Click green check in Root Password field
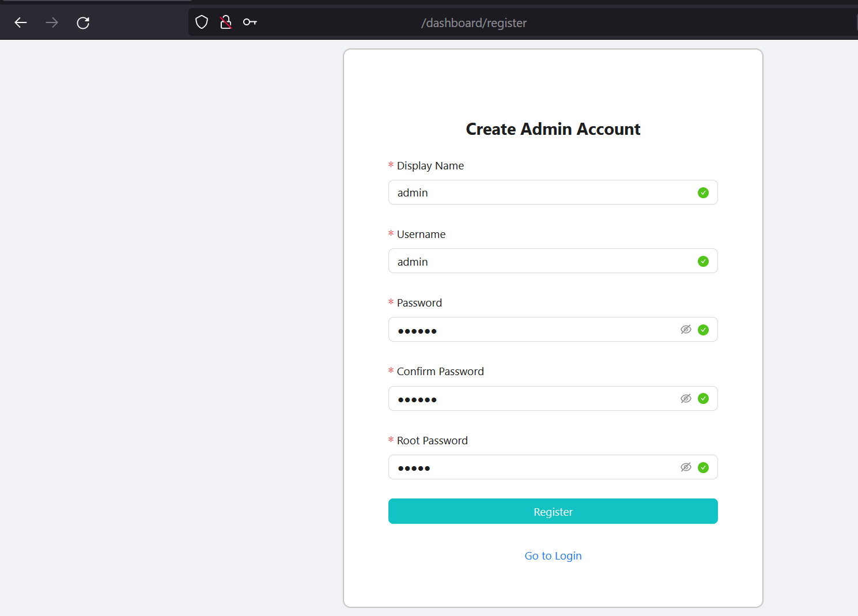The height and width of the screenshot is (616, 858). coord(703,467)
